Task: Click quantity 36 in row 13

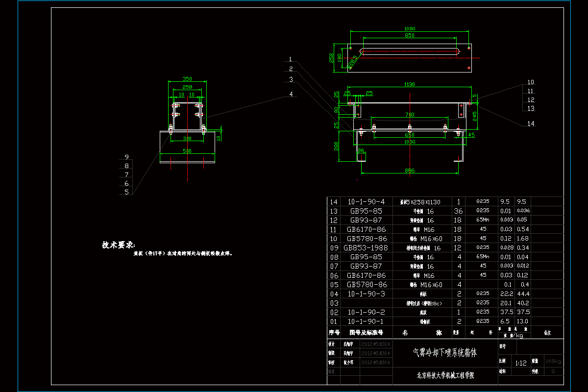Action: point(459,211)
